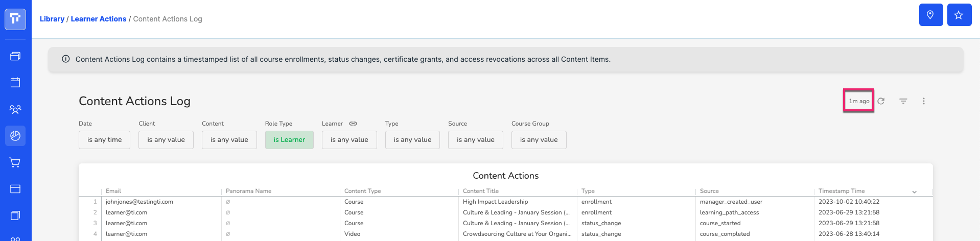Click the 'course_completed' source cell
Image resolution: width=980 pixels, height=241 pixels.
[x=725, y=234]
